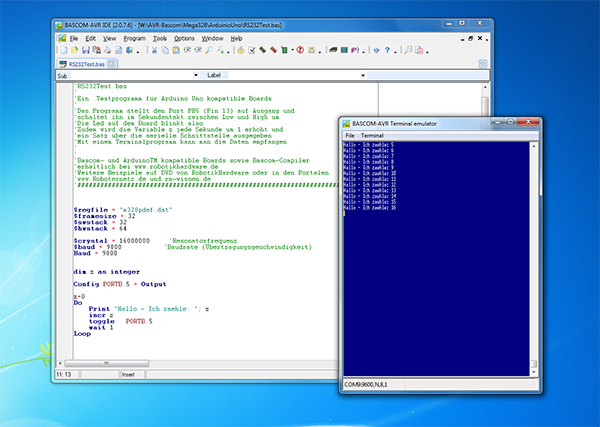This screenshot has height=427, width=600.
Task: Click the terminal emulator vertical scrollbar
Action: point(535,255)
